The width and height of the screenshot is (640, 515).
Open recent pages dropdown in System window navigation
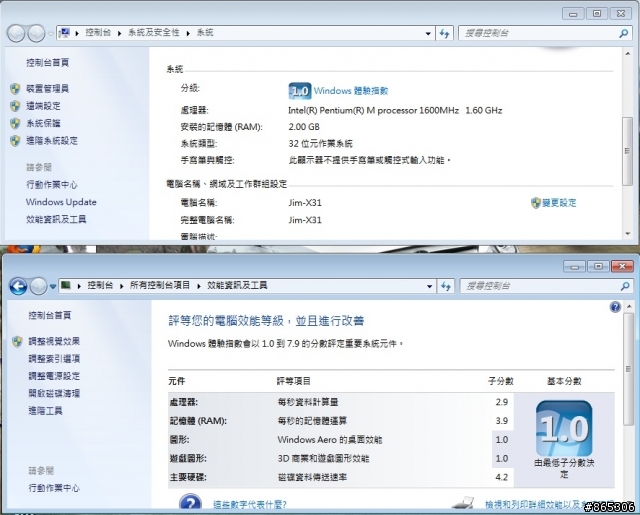tap(51, 34)
